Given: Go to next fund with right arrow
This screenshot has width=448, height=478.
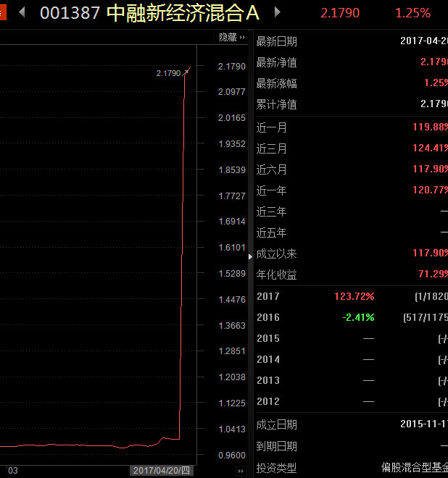Looking at the screenshot, I should (278, 12).
